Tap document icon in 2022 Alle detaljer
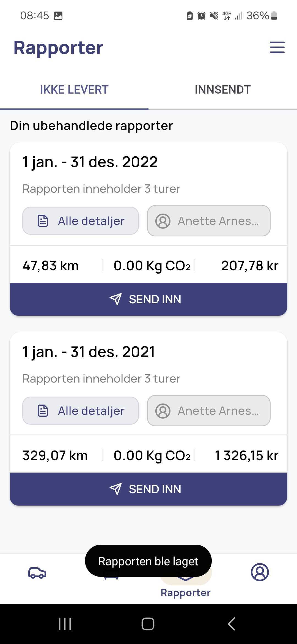Screen dimensions: 297x644 [43, 221]
